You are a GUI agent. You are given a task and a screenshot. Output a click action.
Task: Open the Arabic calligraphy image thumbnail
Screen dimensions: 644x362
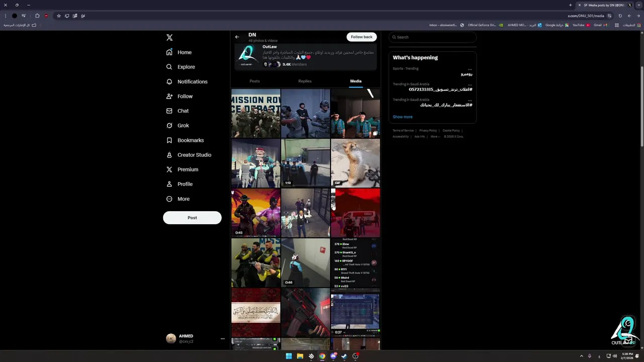256,312
